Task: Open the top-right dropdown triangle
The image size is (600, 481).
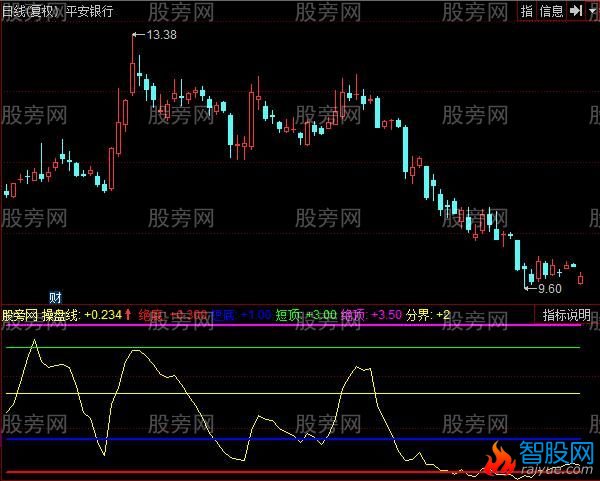Action: [x=592, y=11]
